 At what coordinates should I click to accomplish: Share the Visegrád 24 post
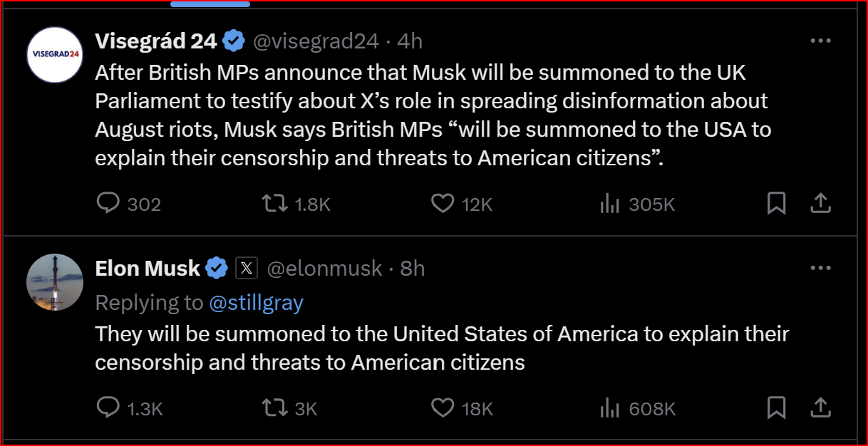[x=821, y=204]
